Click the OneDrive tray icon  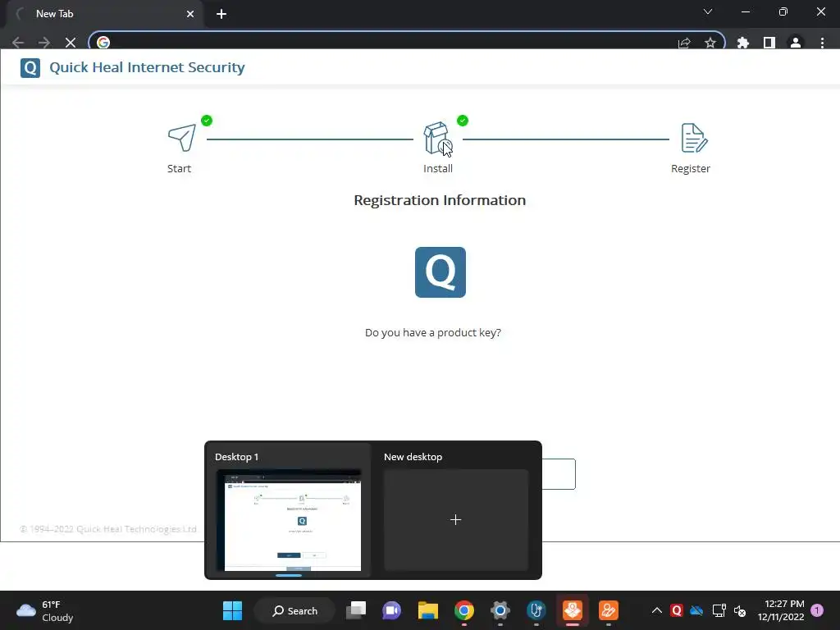(x=696, y=610)
